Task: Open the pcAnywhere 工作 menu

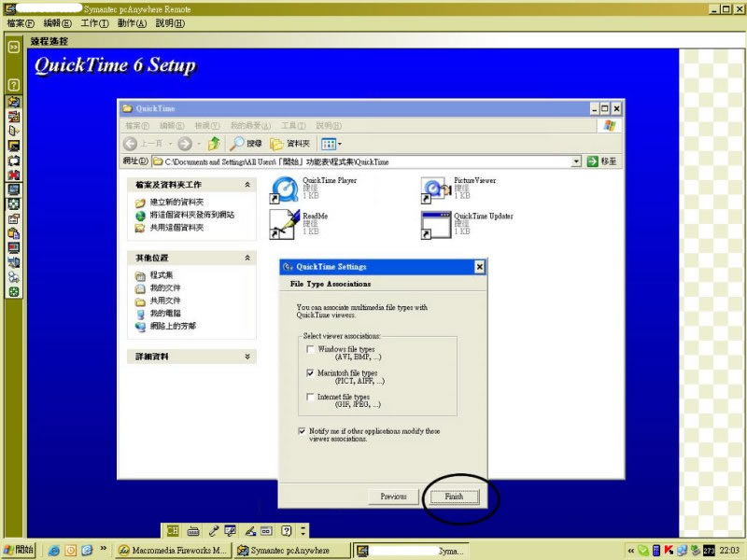Action: [94, 23]
